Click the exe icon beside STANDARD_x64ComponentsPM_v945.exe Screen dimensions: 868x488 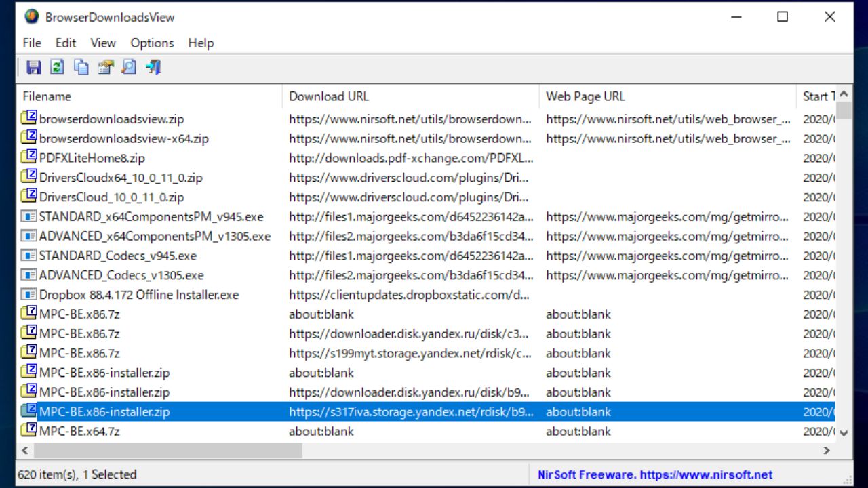point(28,217)
